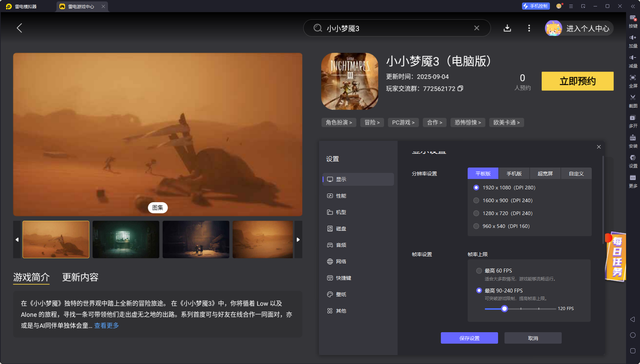Open the 冒险 > tag
Viewport: 640px width, 364px height.
(372, 123)
